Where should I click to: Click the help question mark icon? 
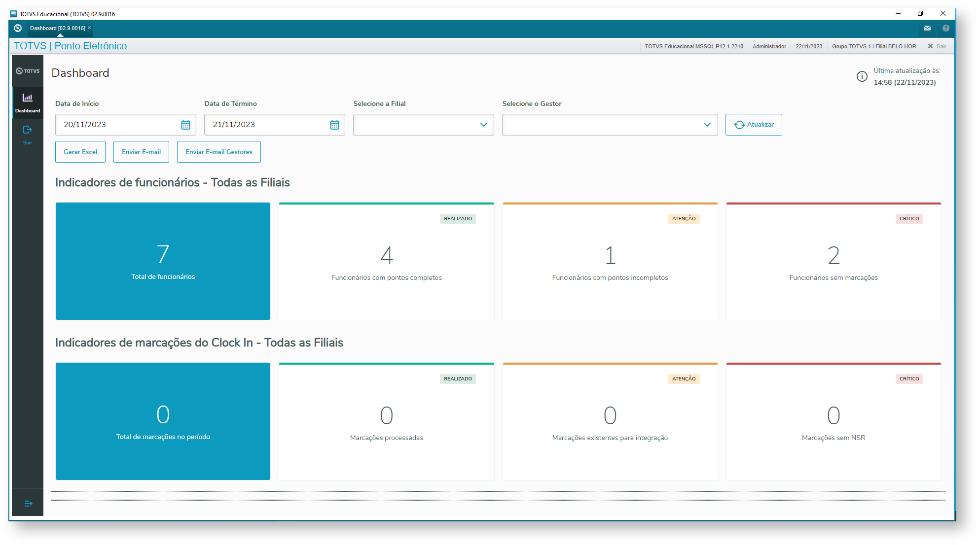[945, 28]
